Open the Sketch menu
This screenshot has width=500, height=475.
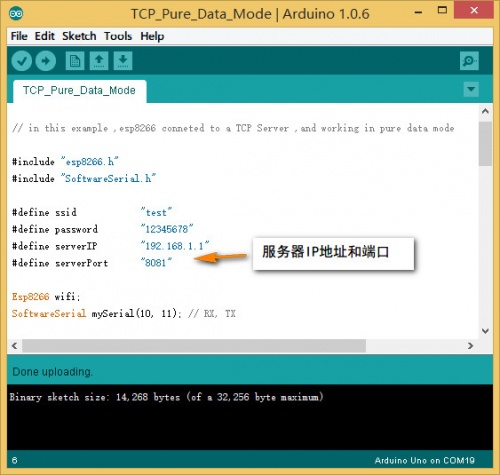point(79,36)
